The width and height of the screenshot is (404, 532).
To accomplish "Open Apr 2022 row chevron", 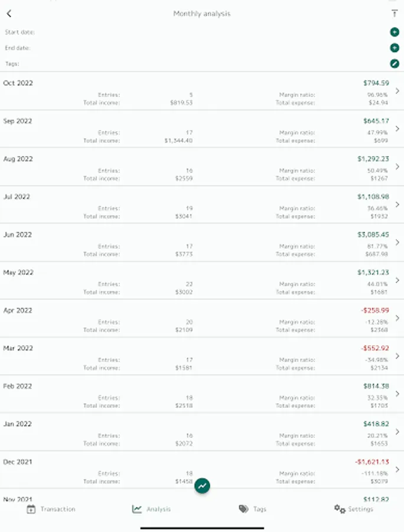I will (x=398, y=318).
